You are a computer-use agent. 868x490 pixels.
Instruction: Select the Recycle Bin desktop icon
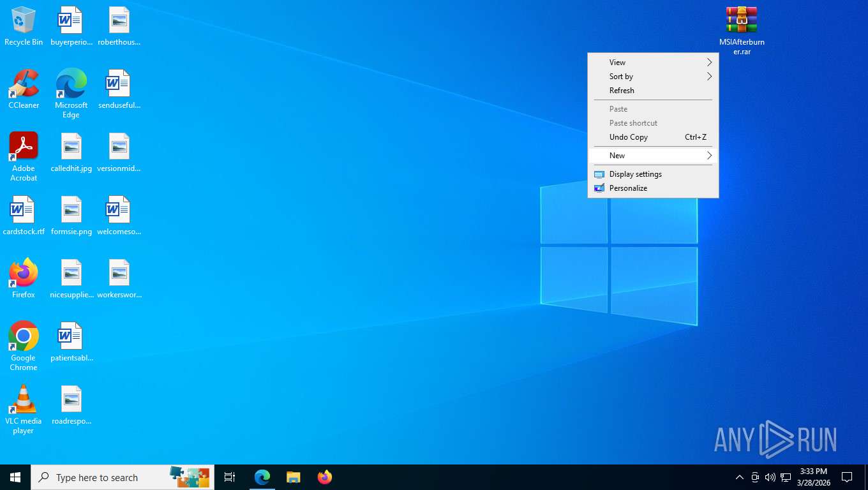click(24, 26)
